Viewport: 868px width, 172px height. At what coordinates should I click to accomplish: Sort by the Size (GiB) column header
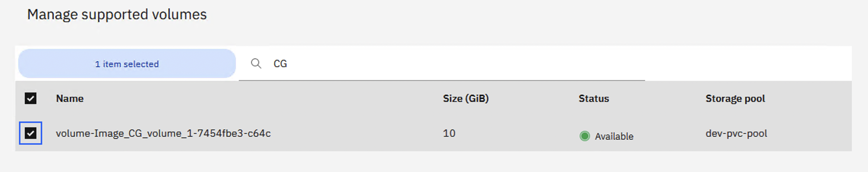tap(466, 99)
